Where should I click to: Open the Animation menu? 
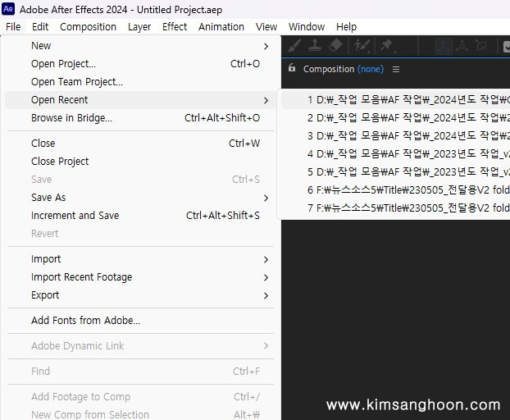(221, 27)
